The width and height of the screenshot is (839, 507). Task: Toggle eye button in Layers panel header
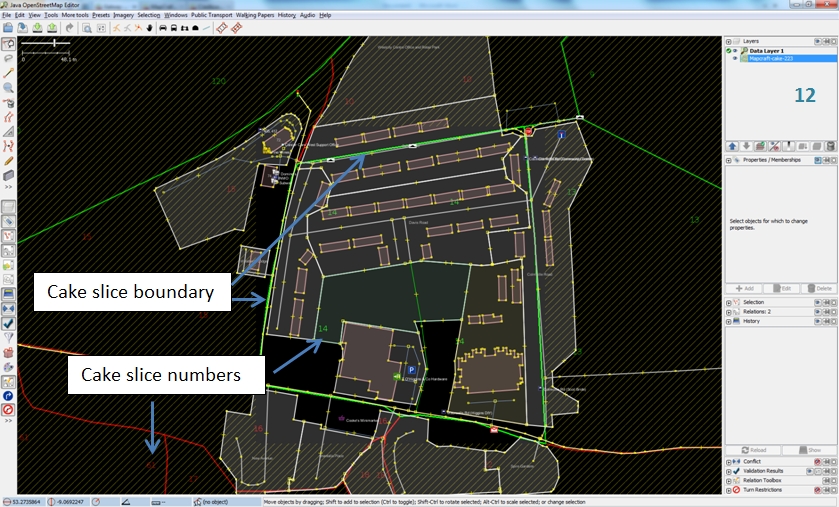tap(818, 41)
